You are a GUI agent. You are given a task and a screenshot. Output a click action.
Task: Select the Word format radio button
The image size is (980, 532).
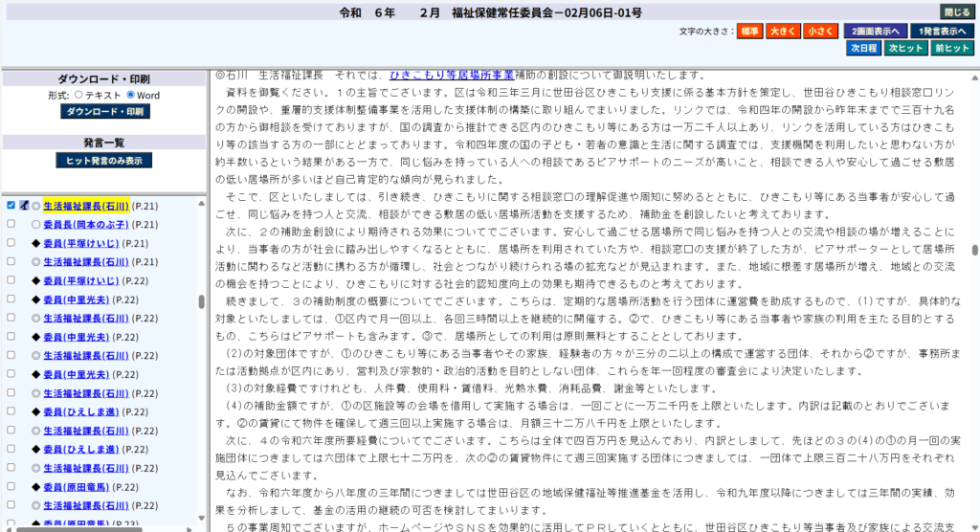coord(129,96)
